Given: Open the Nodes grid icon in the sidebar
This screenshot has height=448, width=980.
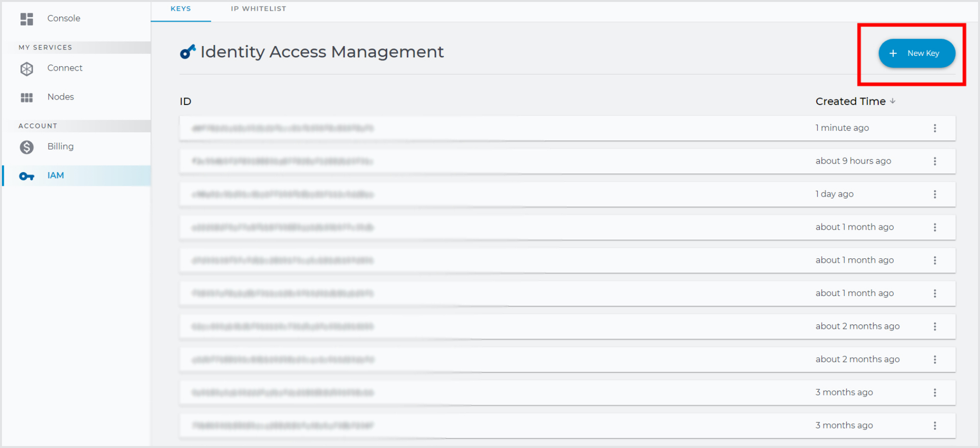Looking at the screenshot, I should (26, 97).
